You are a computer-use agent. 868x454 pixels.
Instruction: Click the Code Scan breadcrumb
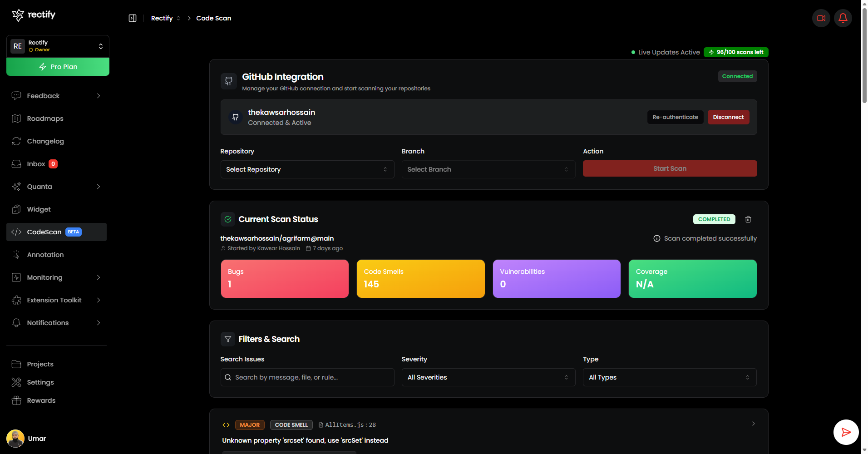coord(214,18)
